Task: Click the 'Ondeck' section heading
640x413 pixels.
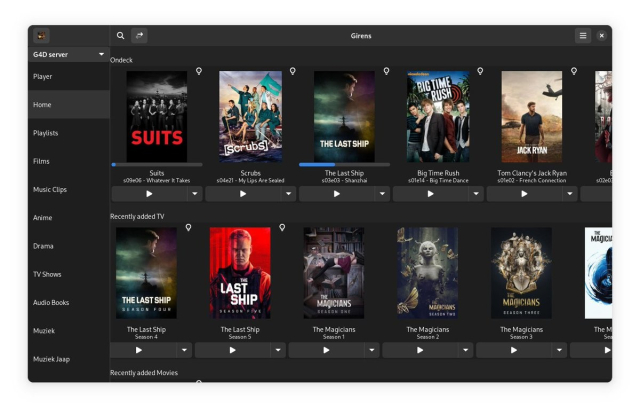Action: tap(121, 60)
